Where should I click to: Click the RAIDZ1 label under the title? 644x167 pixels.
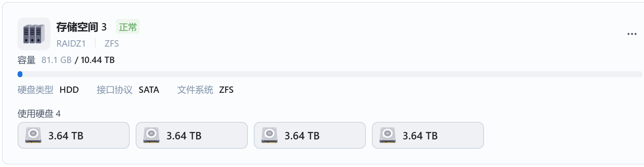coord(71,44)
